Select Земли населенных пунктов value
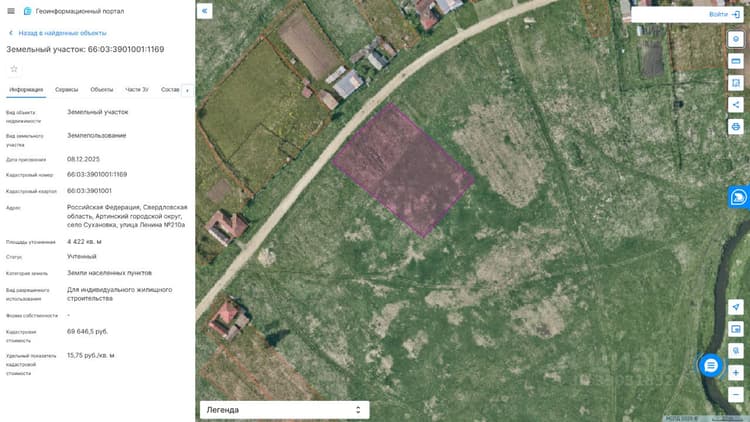The height and width of the screenshot is (422, 750). (x=110, y=273)
